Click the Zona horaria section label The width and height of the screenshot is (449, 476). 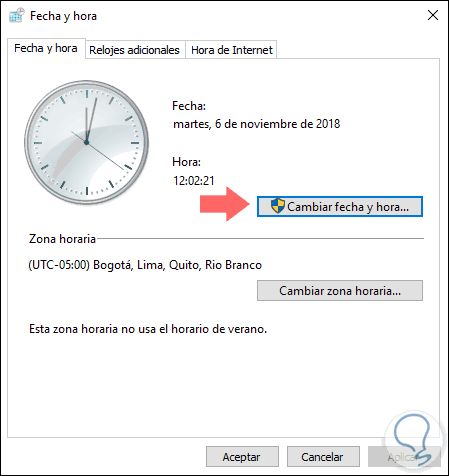pos(62,239)
